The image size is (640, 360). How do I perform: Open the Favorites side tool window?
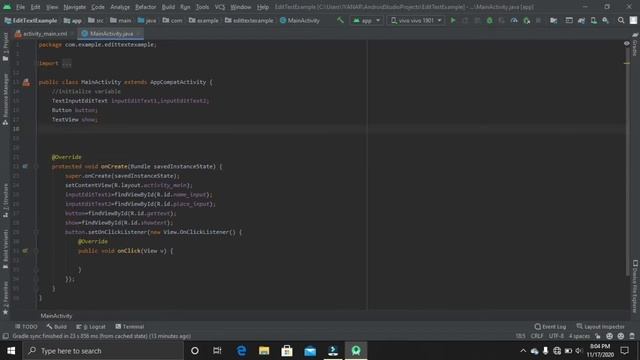5,298
